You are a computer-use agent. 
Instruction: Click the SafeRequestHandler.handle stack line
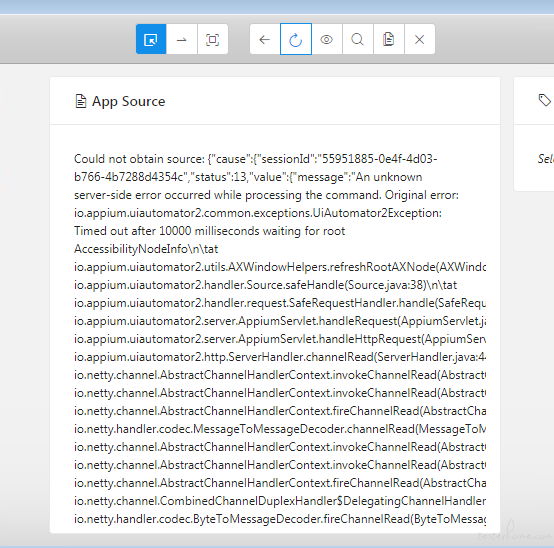tap(280, 303)
